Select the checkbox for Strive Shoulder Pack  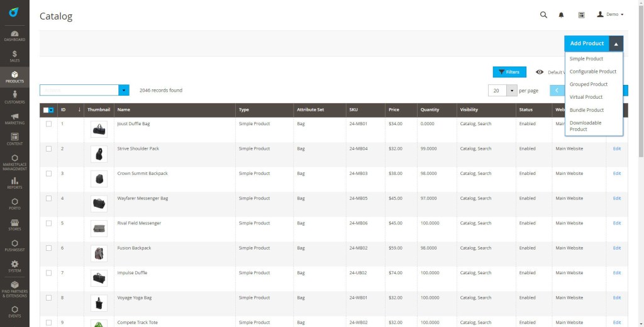49,148
